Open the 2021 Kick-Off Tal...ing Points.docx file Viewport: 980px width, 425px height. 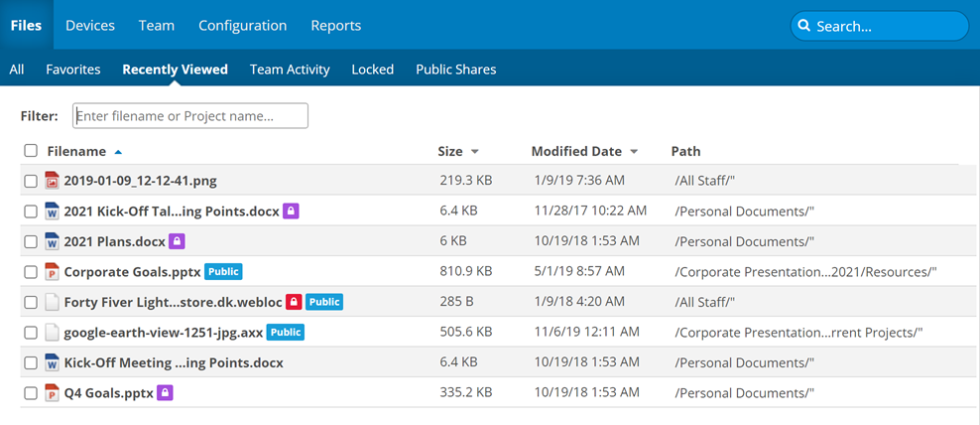[170, 211]
